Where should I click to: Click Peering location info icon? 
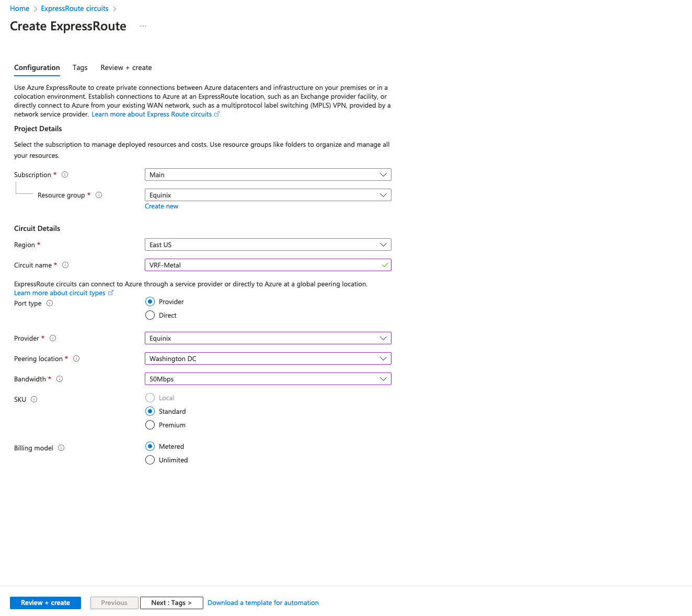point(76,358)
